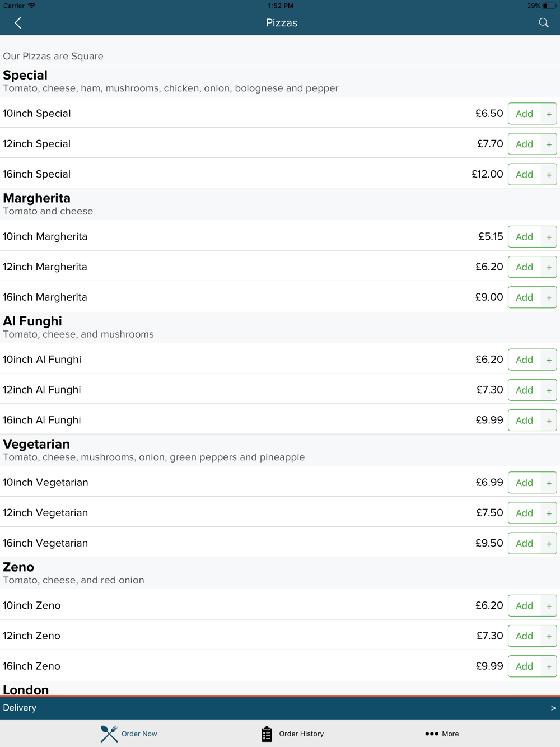The width and height of the screenshot is (560, 747).
Task: Switch to the More tab label
Action: point(450,734)
